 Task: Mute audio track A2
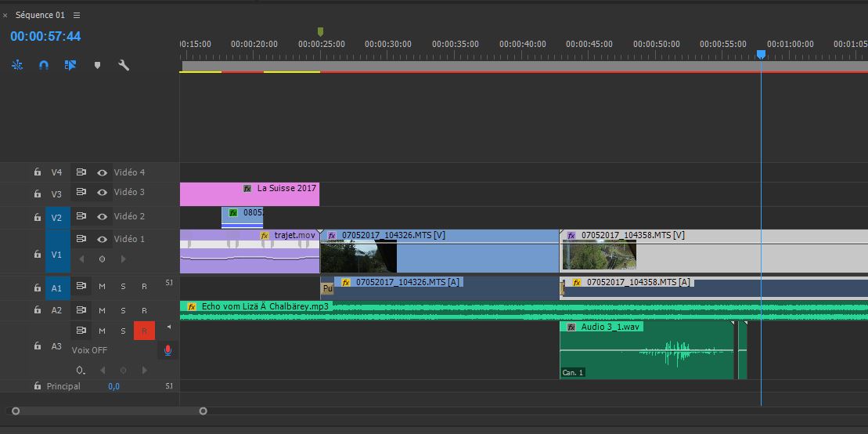(x=102, y=310)
